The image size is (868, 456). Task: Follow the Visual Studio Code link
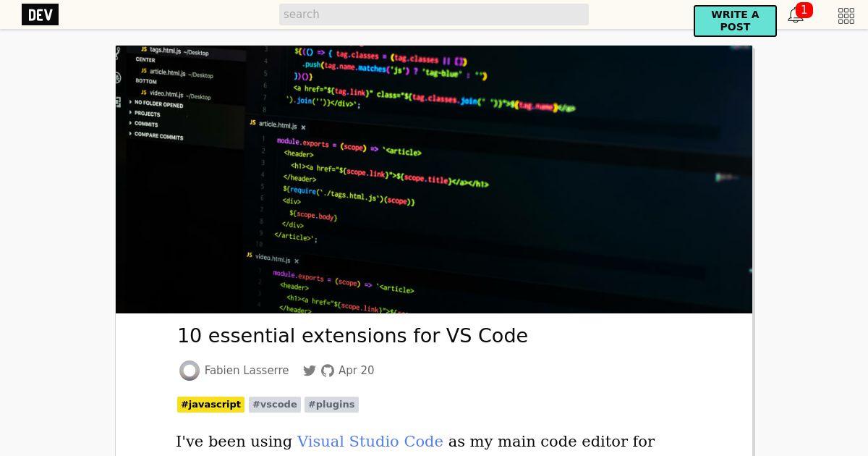pos(370,442)
